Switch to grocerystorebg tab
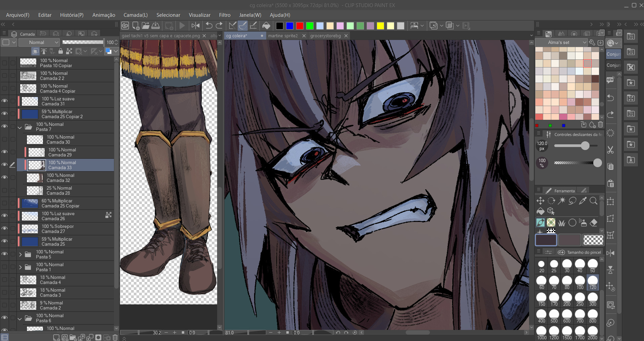The image size is (644, 341). point(325,36)
